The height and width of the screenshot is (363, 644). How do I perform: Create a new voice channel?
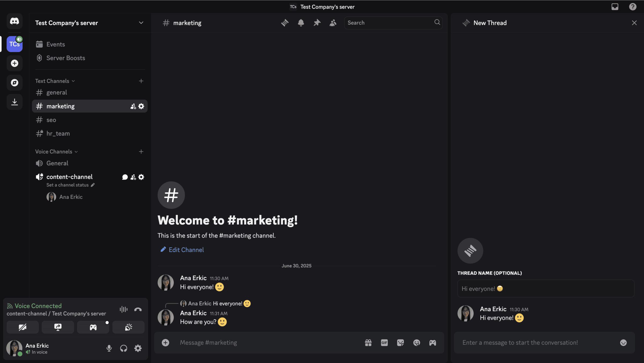[141, 152]
